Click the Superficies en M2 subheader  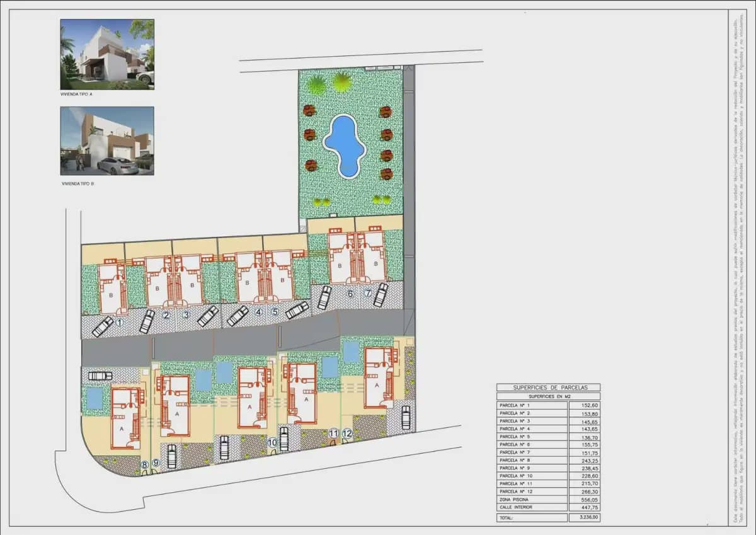pyautogui.click(x=548, y=396)
